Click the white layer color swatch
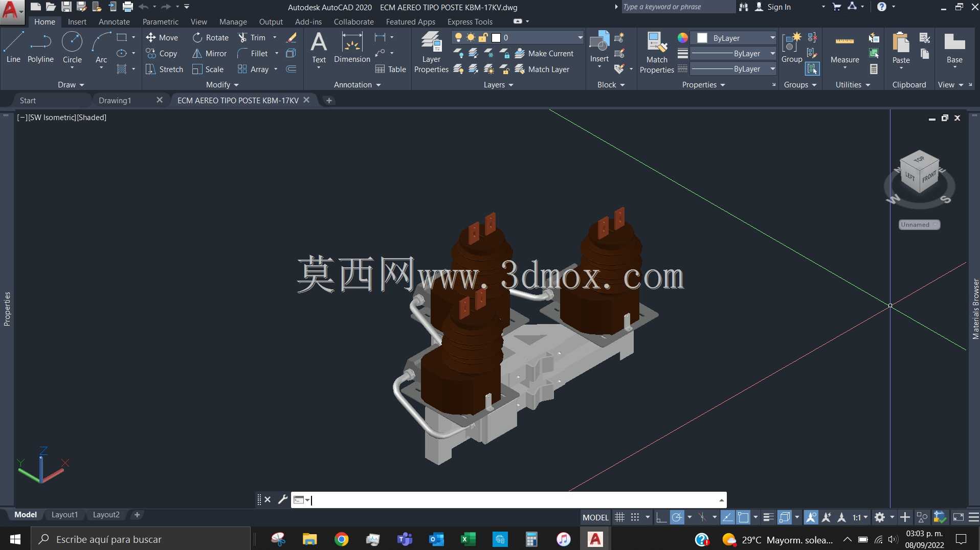Screen dimensions: 980x550 tap(496, 37)
